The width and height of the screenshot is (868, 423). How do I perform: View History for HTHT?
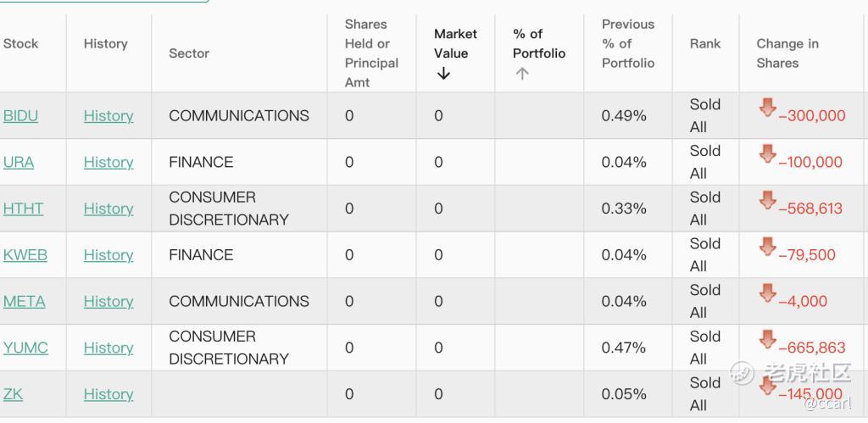coord(108,209)
